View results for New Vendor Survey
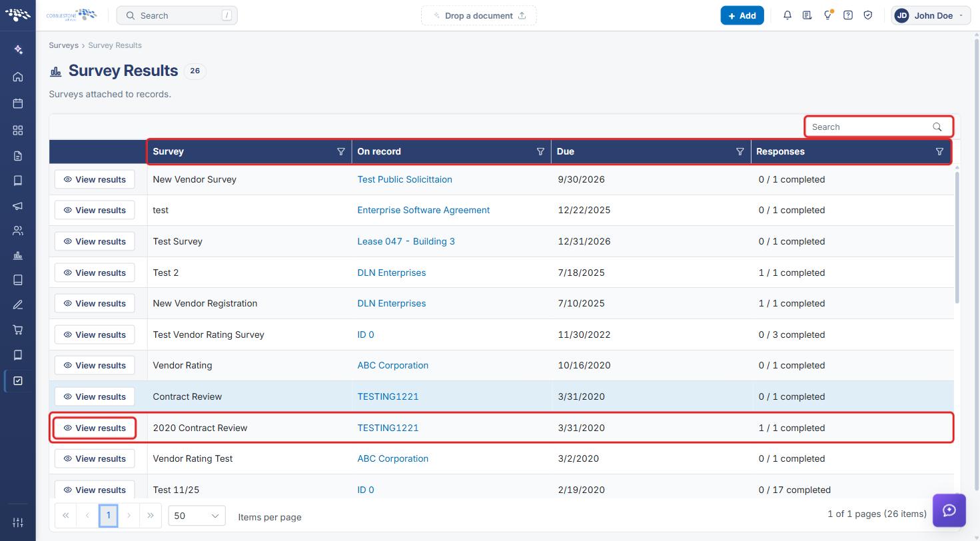Image resolution: width=980 pixels, height=541 pixels. (95, 179)
